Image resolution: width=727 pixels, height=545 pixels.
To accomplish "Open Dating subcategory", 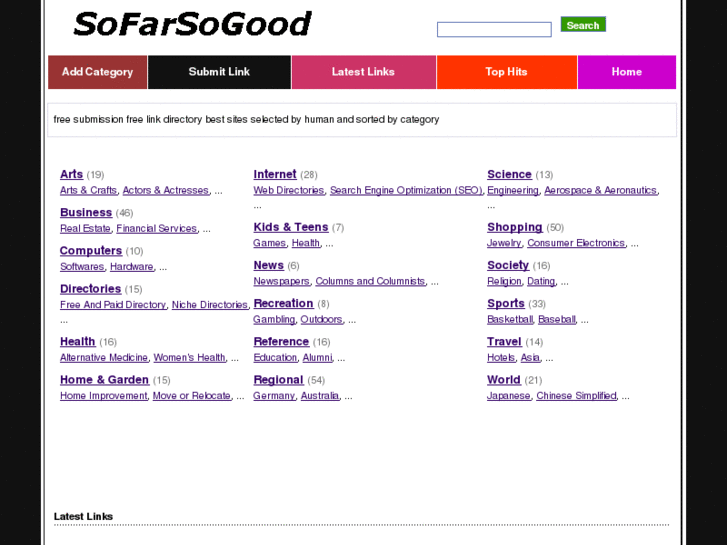I will coord(541,281).
